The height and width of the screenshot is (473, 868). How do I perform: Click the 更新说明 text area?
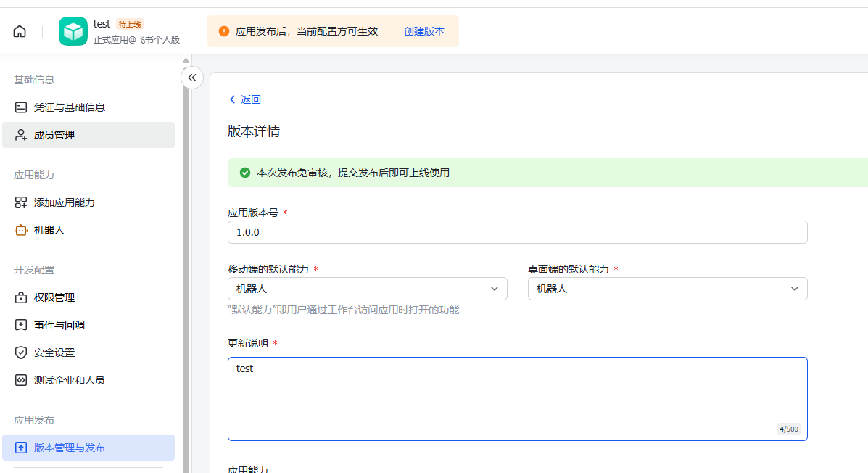coord(517,398)
